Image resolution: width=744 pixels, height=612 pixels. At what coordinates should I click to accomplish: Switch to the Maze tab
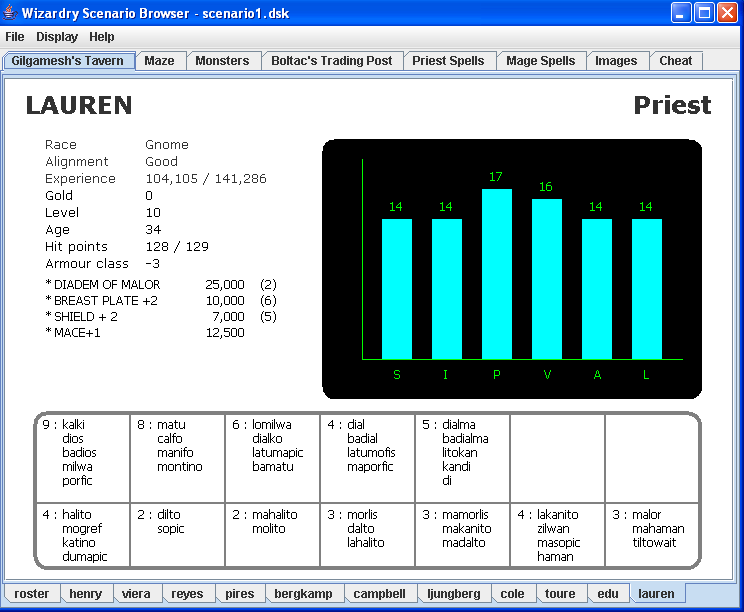[x=159, y=61]
